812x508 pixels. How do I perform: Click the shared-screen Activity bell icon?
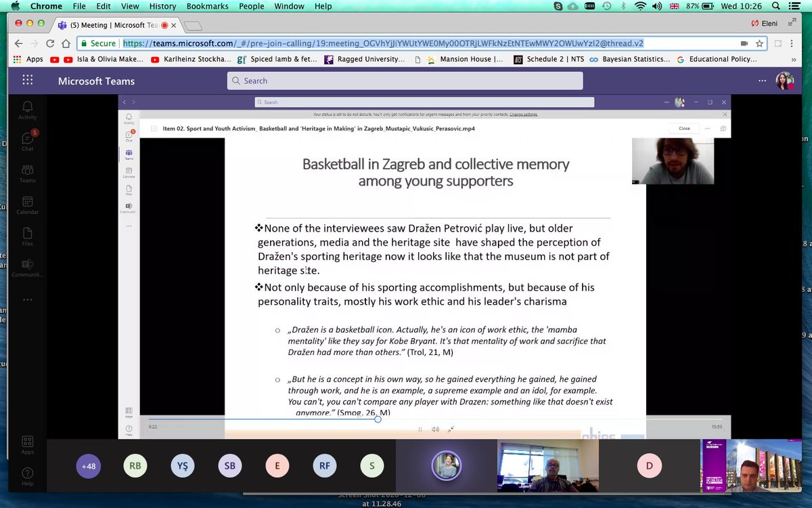pos(129,117)
